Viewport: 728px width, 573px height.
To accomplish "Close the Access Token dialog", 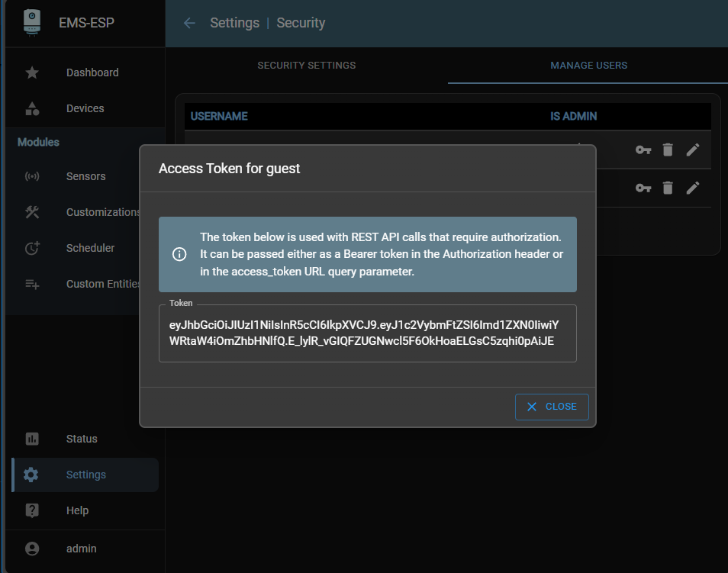I will click(552, 407).
